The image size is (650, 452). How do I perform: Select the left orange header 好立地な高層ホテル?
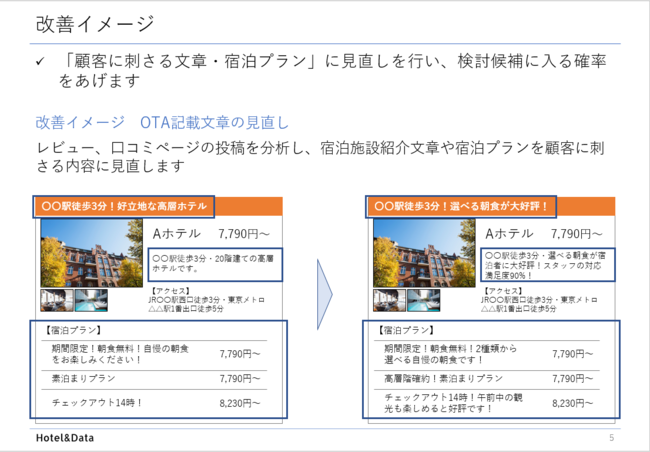pyautogui.click(x=124, y=206)
